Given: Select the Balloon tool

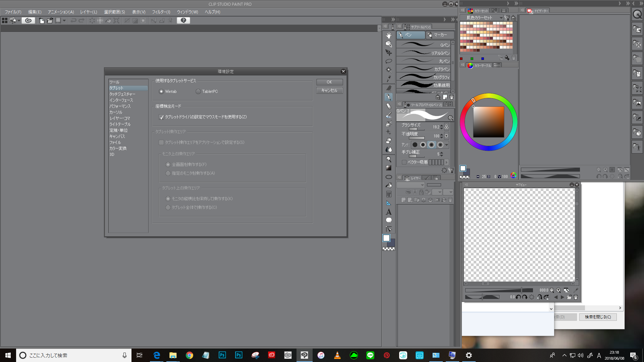Looking at the screenshot, I should point(388,220).
